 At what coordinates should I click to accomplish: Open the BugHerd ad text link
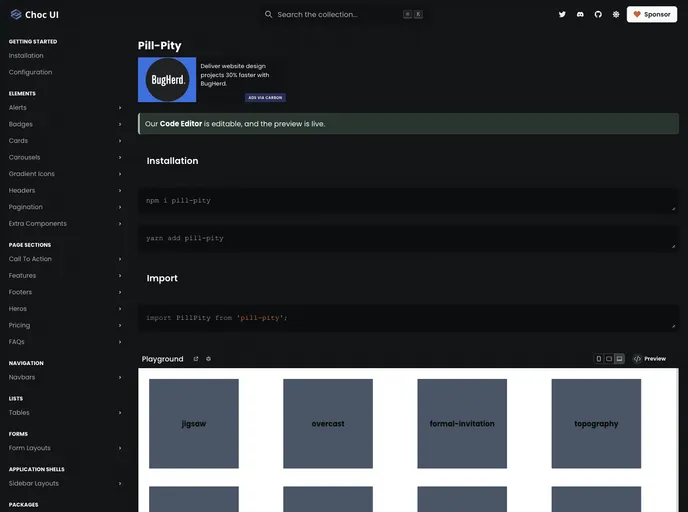coord(235,75)
